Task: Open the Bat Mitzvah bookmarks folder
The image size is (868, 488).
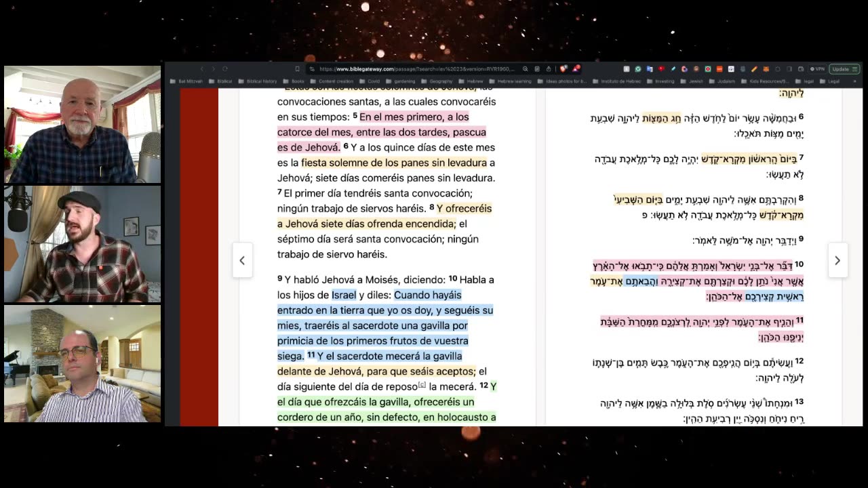Action: pos(186,81)
